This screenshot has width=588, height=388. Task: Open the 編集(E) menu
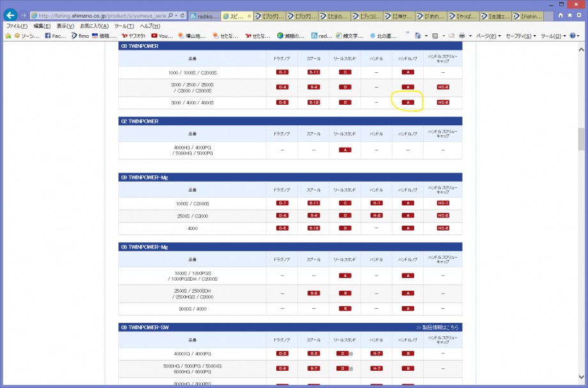pyautogui.click(x=42, y=26)
